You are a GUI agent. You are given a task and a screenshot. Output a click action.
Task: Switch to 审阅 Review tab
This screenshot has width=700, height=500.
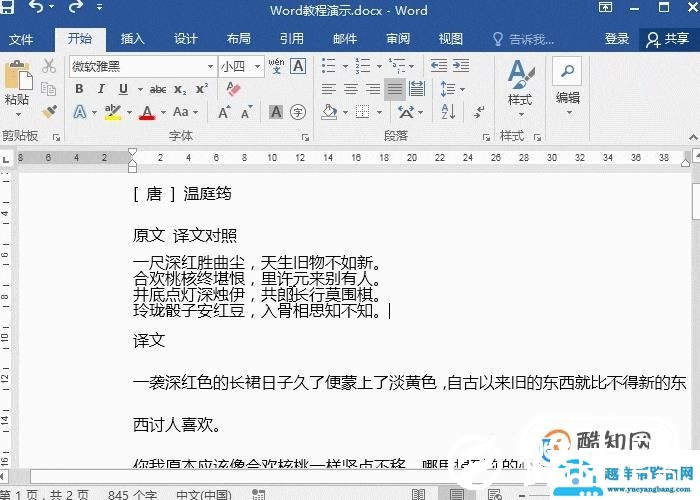point(398,39)
